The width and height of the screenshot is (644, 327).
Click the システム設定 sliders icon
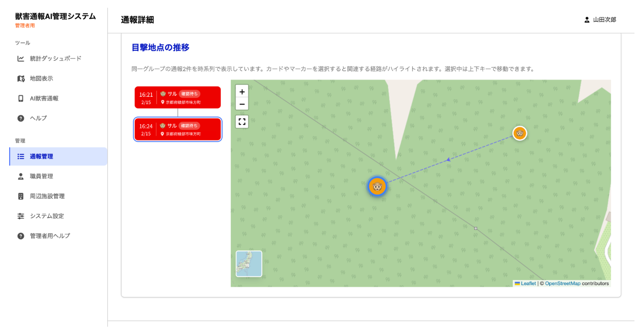click(x=20, y=216)
